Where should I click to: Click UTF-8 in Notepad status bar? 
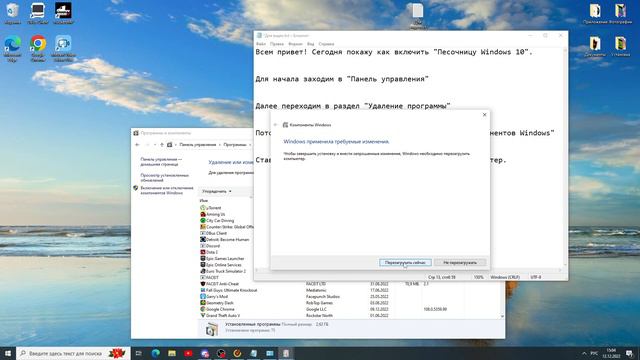[x=536, y=277]
